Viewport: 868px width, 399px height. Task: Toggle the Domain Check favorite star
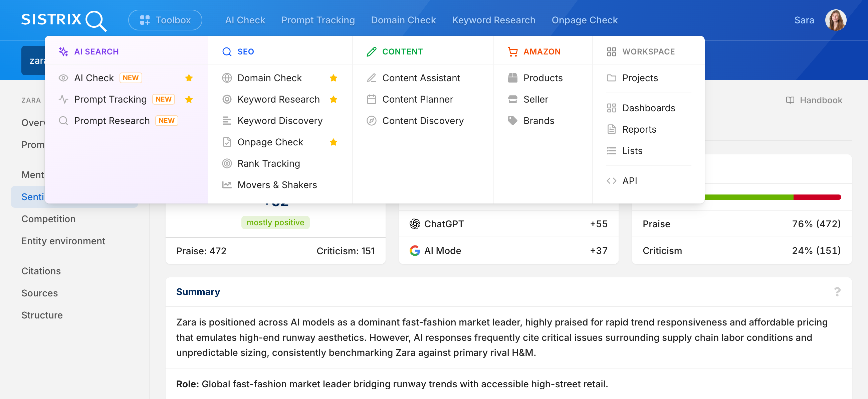click(334, 78)
